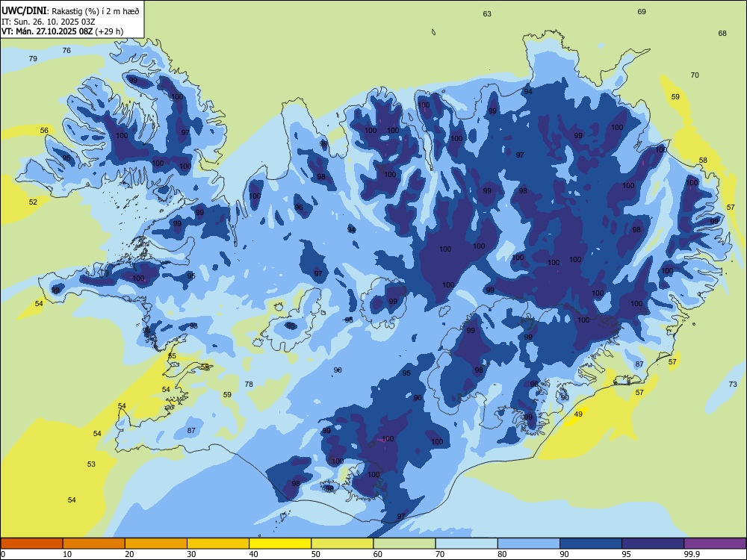Screen dimensions: 747x560
Task: Click the legend tick label 0
Action: [3, 554]
